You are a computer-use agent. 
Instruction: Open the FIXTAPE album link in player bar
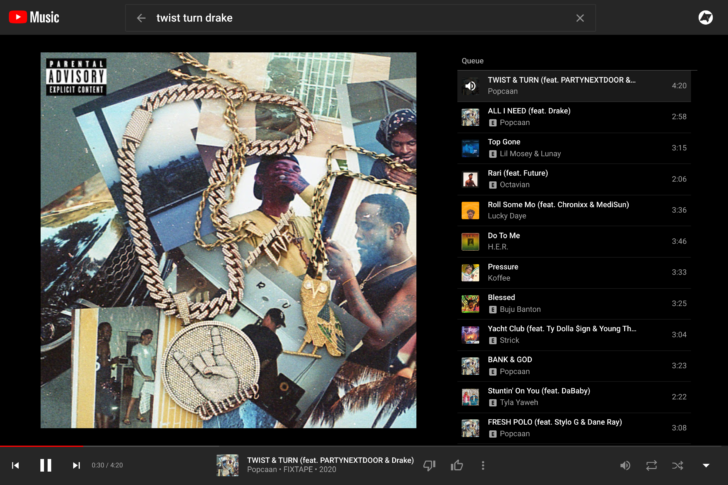298,470
